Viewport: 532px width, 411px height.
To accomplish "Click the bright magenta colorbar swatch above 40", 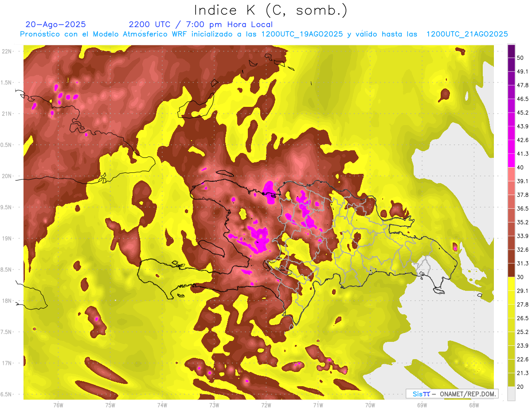I will point(511,160).
